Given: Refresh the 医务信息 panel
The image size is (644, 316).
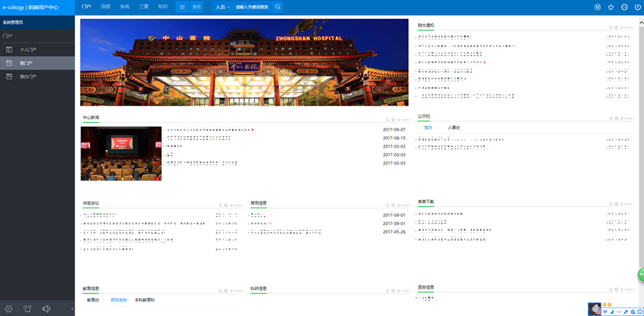Looking at the screenshot, I should [611, 290].
